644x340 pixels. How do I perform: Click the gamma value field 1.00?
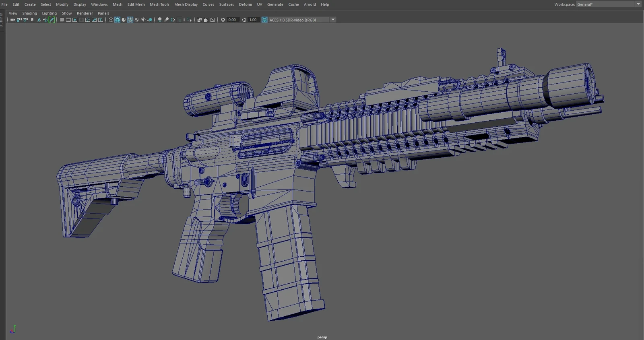tap(253, 20)
